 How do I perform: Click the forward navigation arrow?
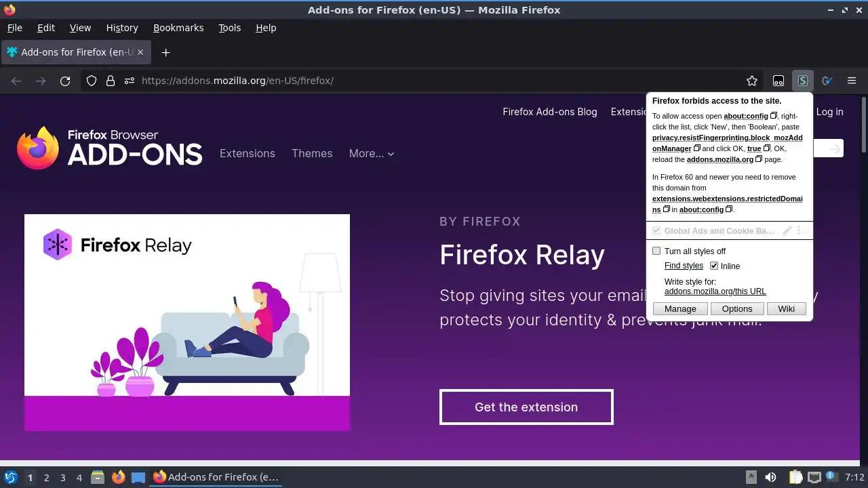coord(41,81)
